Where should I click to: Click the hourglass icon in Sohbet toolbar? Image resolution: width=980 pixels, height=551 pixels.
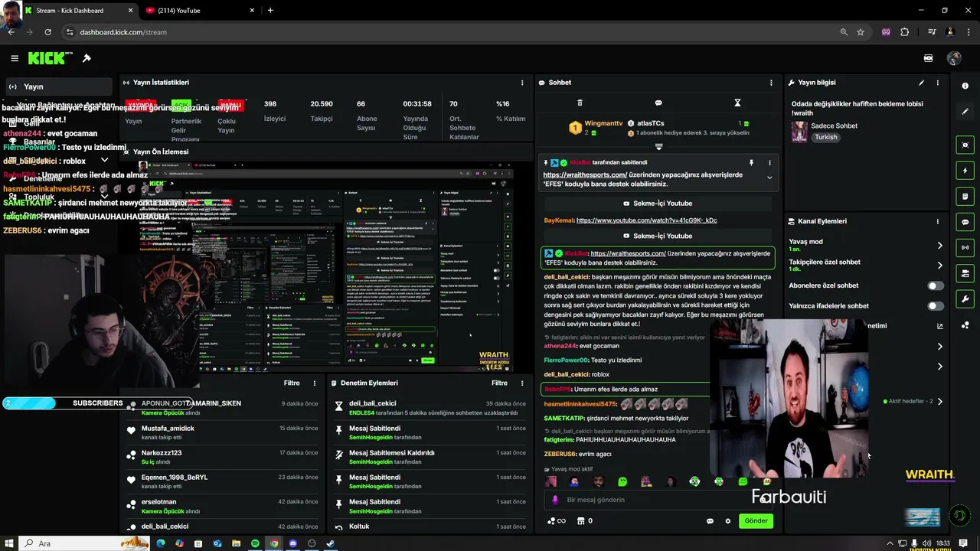coord(737,103)
